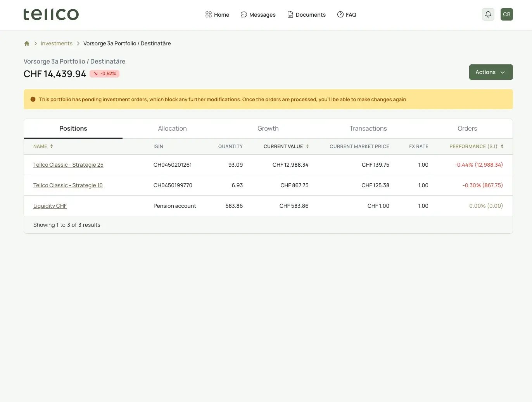
Task: Click the Vorsorge 3a Portfolio page heading
Action: [74, 61]
